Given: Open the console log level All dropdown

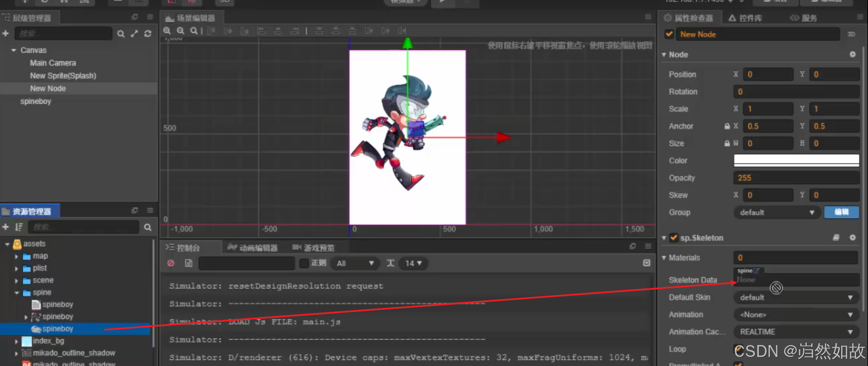Looking at the screenshot, I should tap(355, 263).
